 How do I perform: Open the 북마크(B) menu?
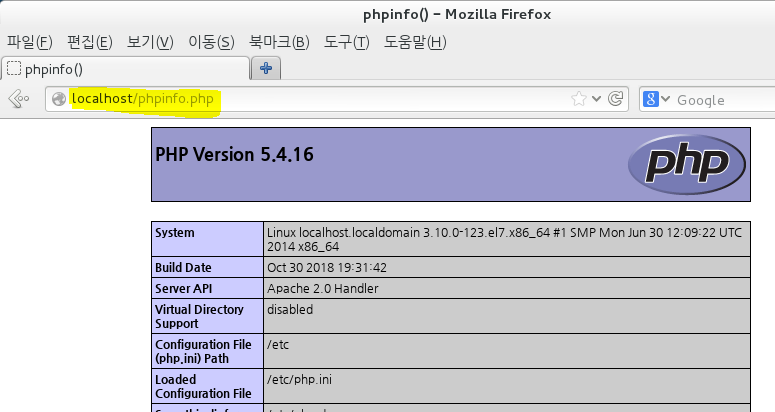point(279,42)
